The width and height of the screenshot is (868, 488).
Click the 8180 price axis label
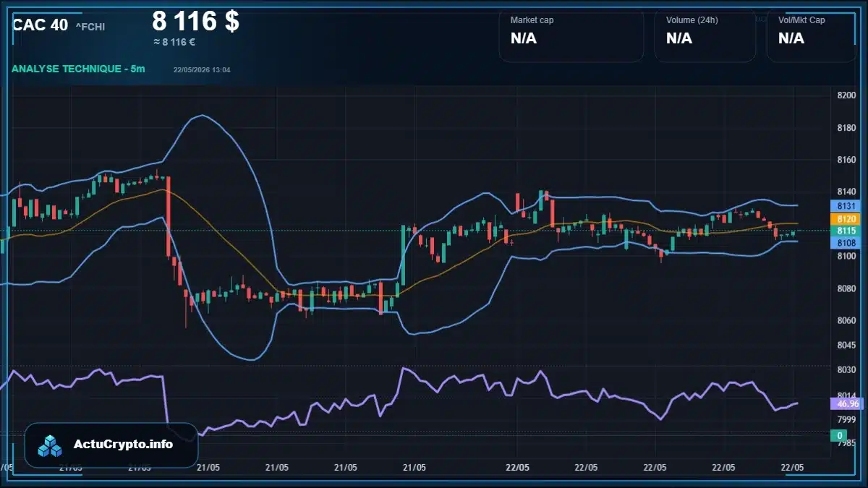tap(846, 128)
